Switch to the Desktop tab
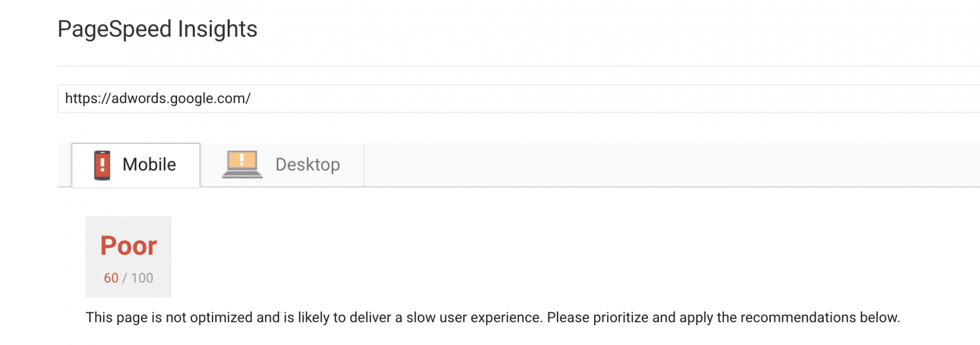The height and width of the screenshot is (345, 980). pos(282,165)
